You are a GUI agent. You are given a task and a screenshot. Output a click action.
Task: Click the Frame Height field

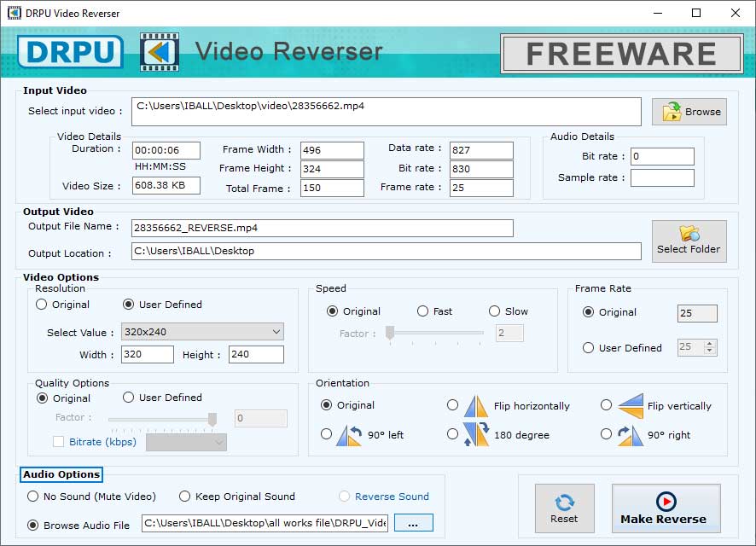[x=332, y=169]
